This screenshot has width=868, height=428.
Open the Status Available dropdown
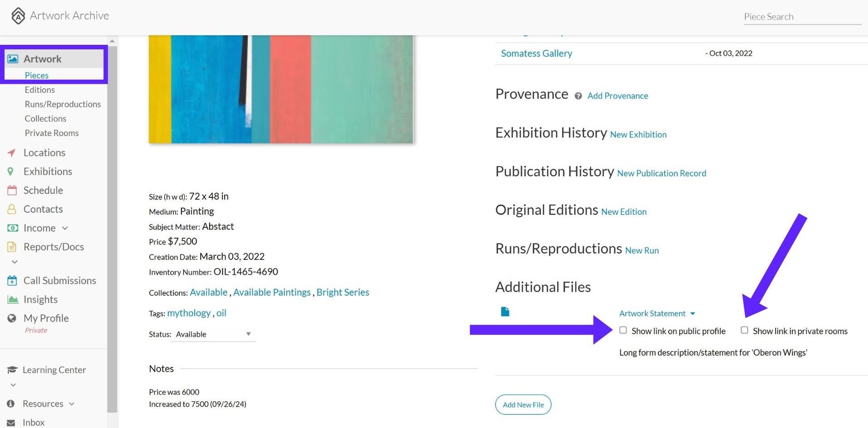click(213, 334)
